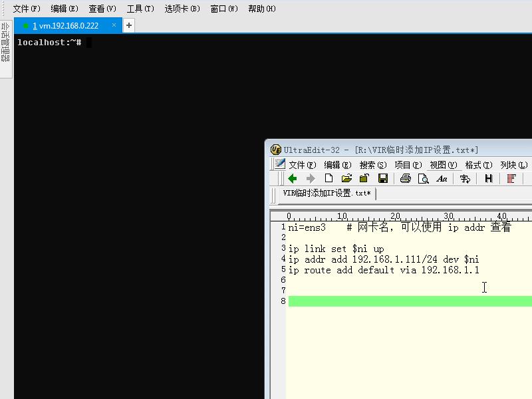
Task: Select the vm.192.168.0.222 session tab
Action: [65, 25]
